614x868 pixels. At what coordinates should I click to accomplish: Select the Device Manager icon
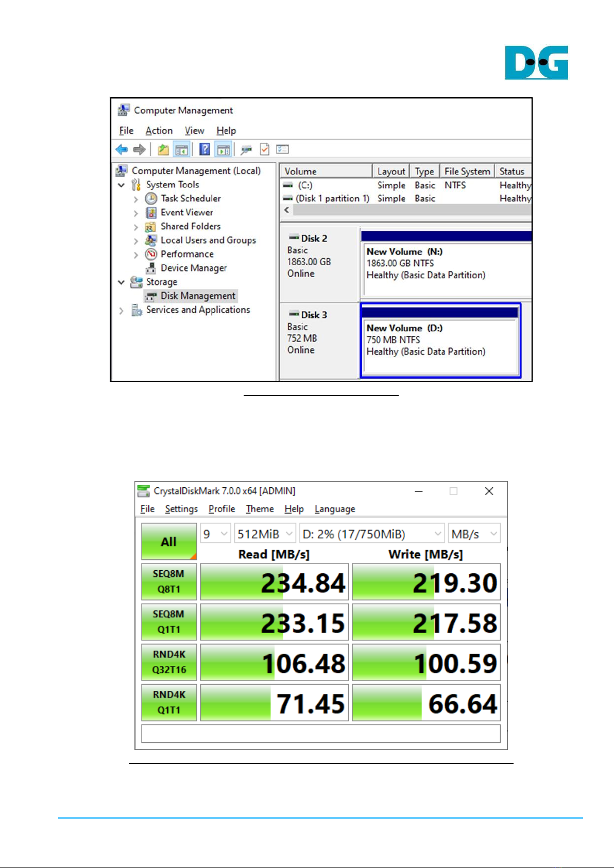pyautogui.click(x=151, y=268)
